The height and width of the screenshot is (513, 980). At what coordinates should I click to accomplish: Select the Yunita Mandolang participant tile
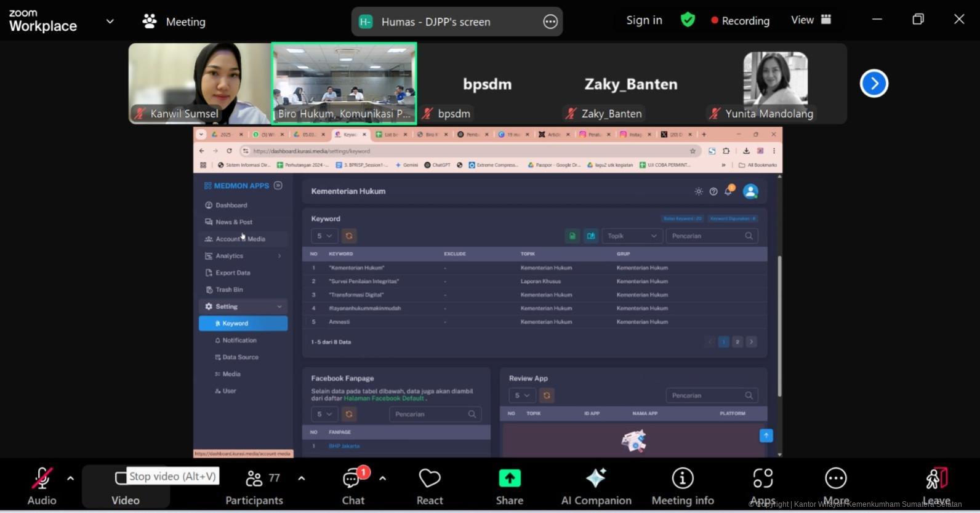(775, 83)
